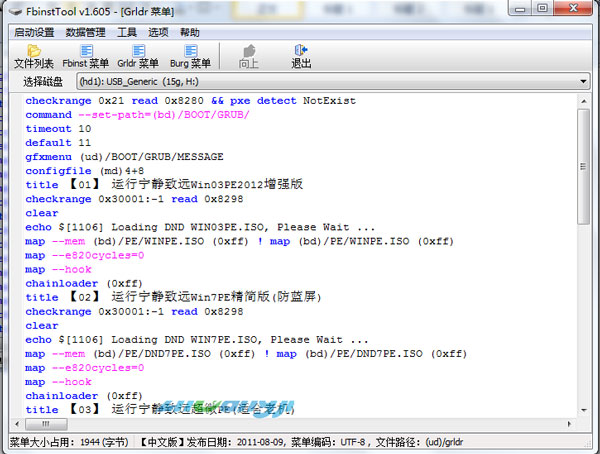
Task: Open the 工具 menu
Action: coord(127,32)
